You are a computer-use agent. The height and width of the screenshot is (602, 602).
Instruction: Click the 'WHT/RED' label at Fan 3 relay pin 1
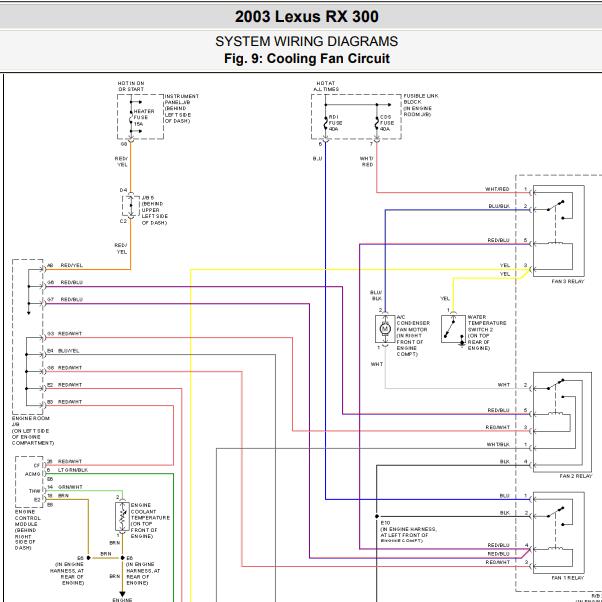click(497, 189)
